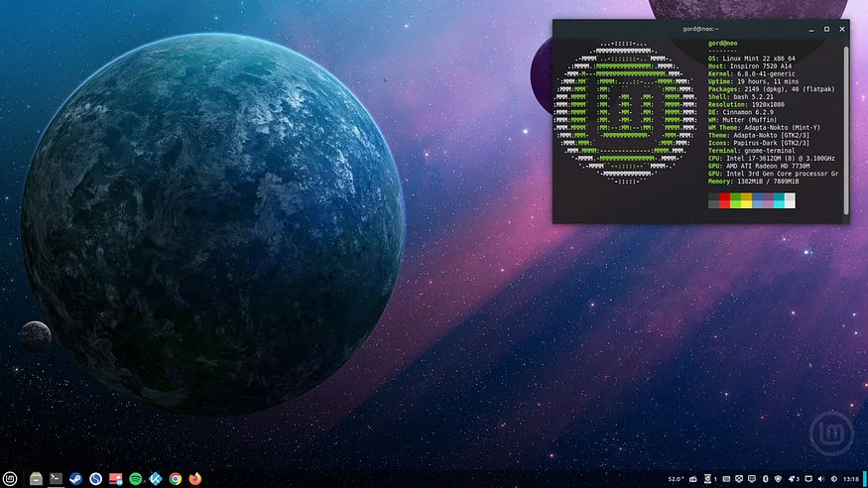Screen dimensions: 868x488
Task: Click the terminal icon in the taskbar
Action: click(x=56, y=479)
